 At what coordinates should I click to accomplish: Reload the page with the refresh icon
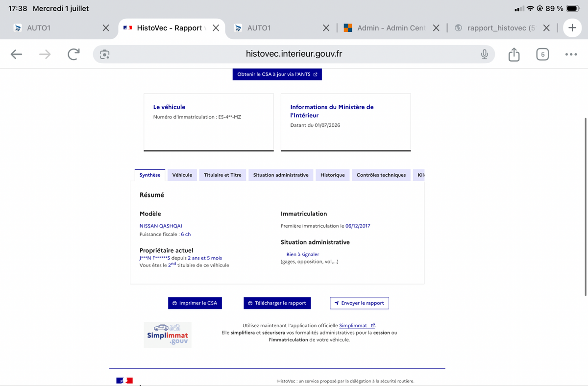tap(73, 54)
